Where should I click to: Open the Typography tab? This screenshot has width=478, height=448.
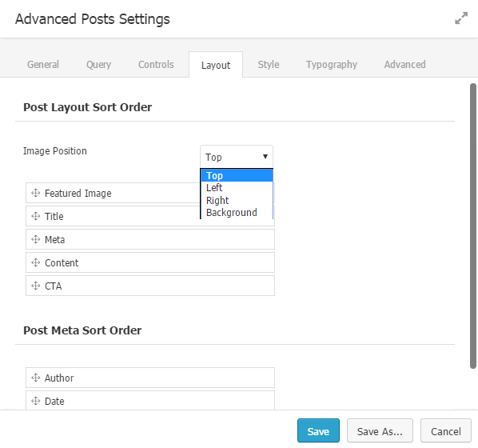(332, 64)
